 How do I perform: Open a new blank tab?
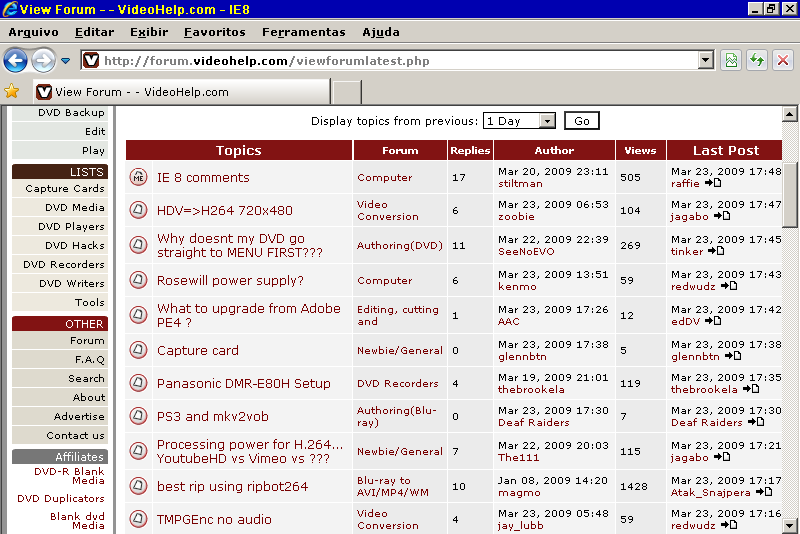347,92
